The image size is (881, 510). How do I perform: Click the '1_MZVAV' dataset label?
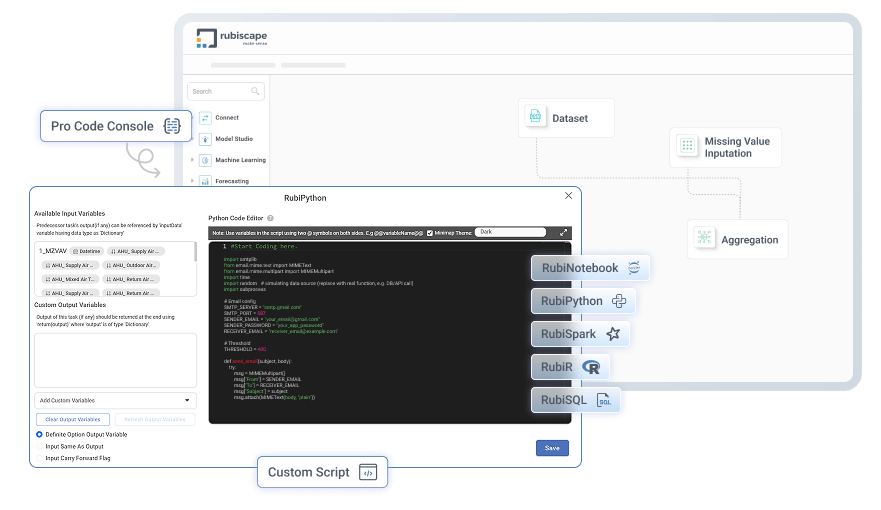(53, 251)
